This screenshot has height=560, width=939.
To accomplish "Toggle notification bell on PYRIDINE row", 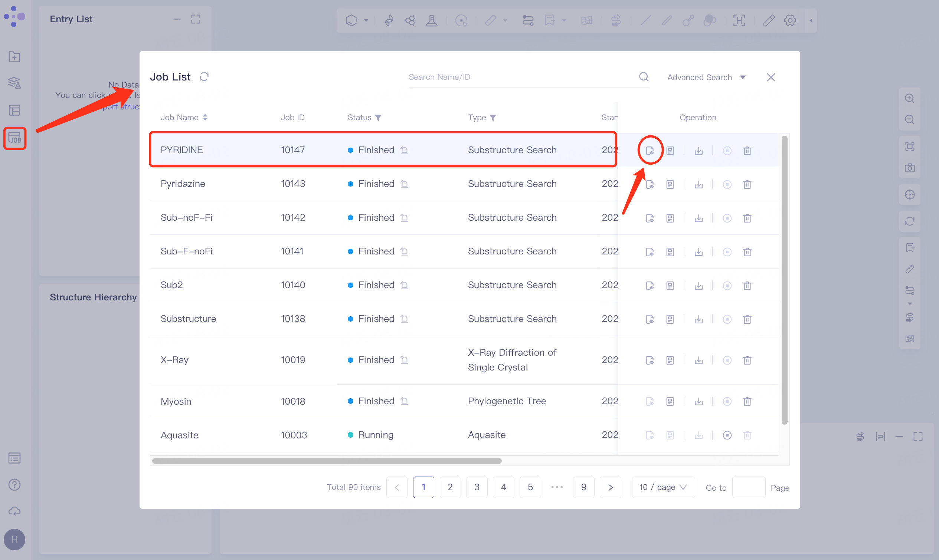I will click(405, 150).
